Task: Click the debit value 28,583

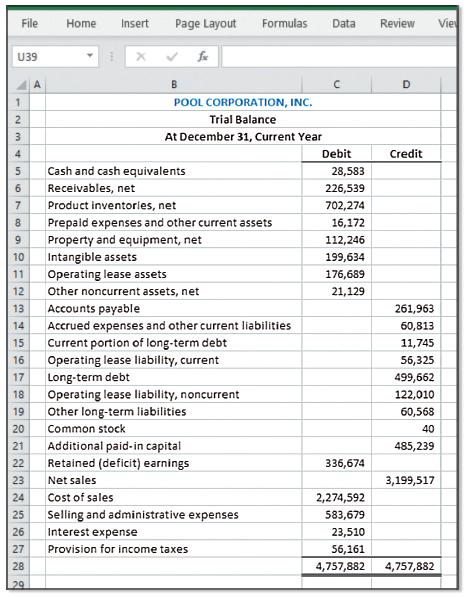Action: 348,171
